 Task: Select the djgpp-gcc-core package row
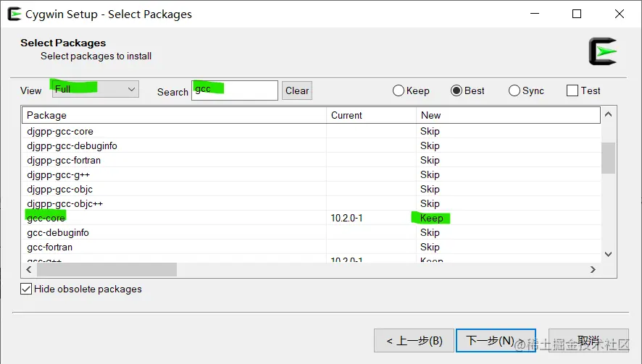[311, 131]
